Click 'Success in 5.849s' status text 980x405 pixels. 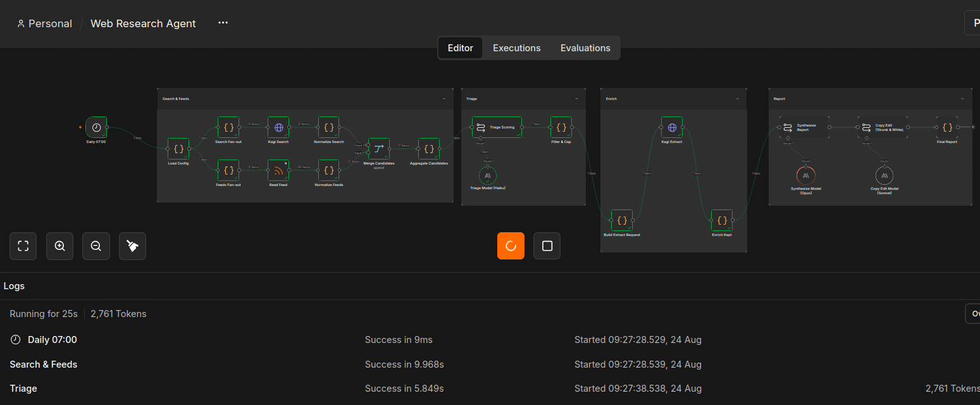[404, 389]
